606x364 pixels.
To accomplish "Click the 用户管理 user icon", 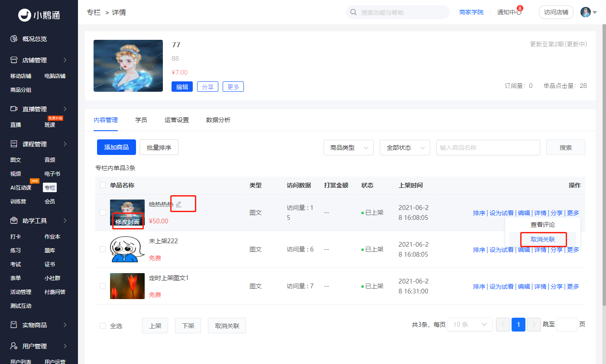I will [x=14, y=346].
